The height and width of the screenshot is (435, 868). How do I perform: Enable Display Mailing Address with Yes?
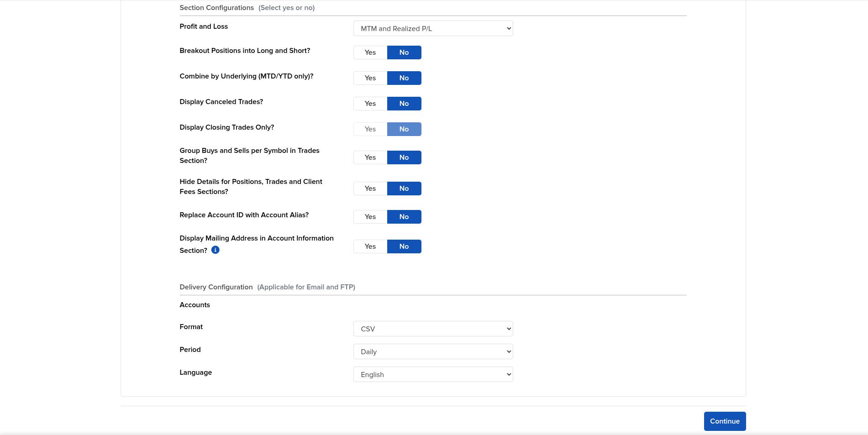pyautogui.click(x=370, y=246)
